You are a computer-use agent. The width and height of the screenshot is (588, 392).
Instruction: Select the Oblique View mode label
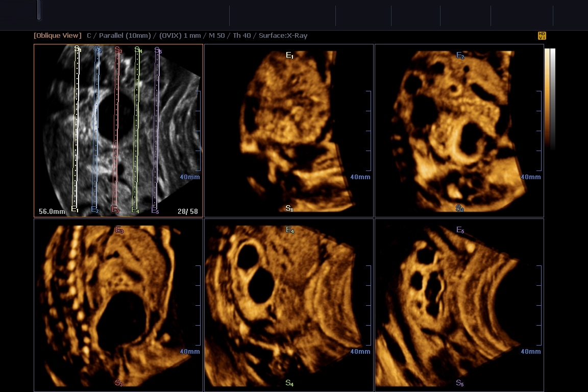[x=57, y=36]
